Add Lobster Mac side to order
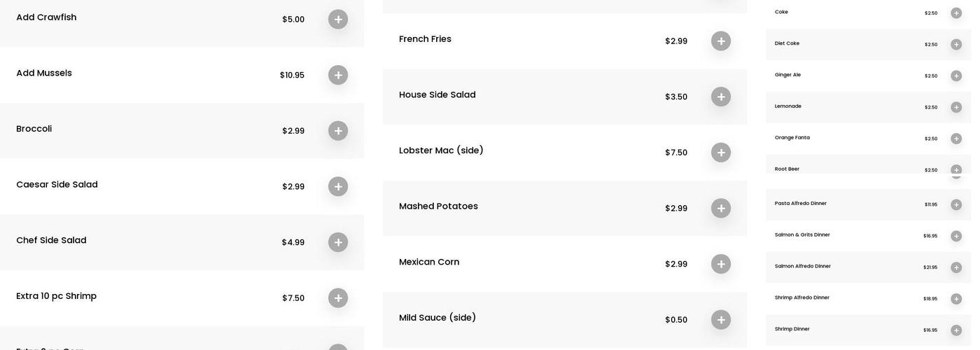This screenshot has width=980, height=350. pyautogui.click(x=721, y=153)
